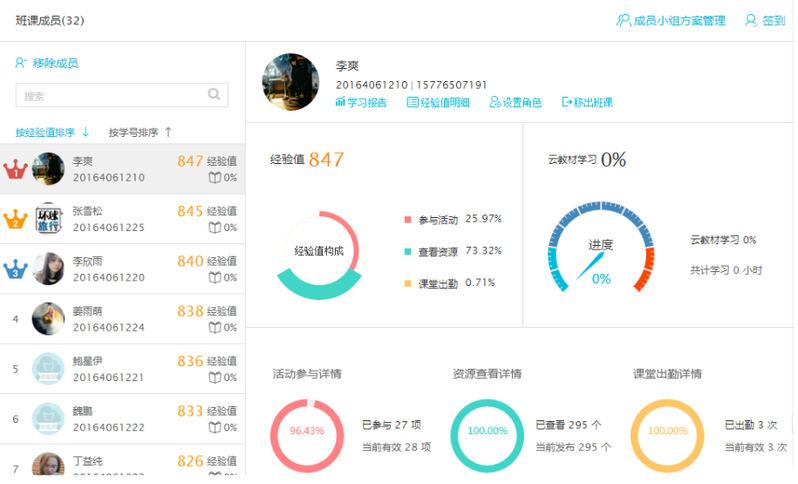The height and width of the screenshot is (484, 798).
Task: Open 李爽's large profile photo
Action: click(x=291, y=82)
